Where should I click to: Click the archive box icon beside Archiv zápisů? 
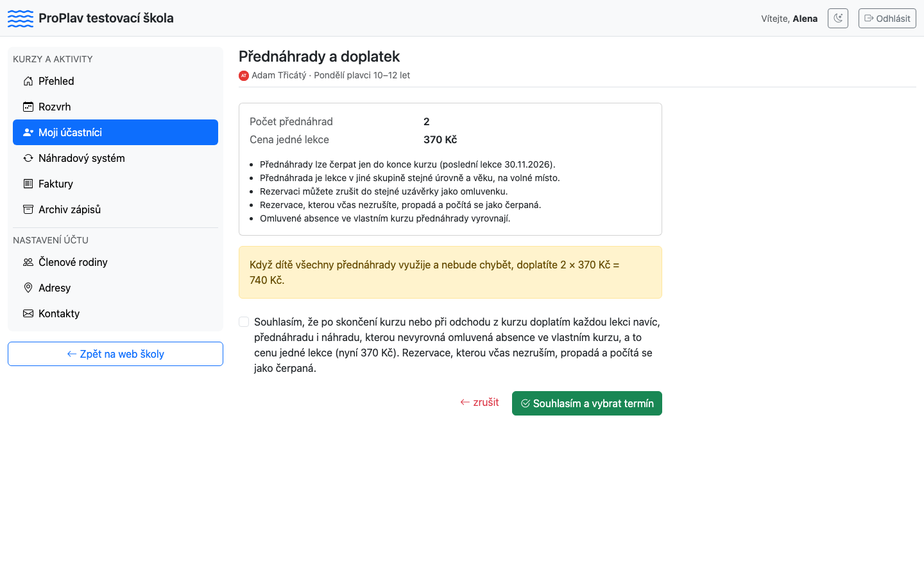click(28, 209)
